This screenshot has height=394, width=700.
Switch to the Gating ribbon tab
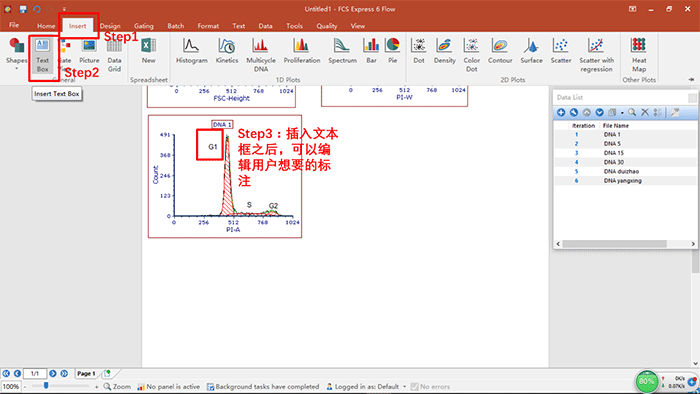[x=144, y=26]
